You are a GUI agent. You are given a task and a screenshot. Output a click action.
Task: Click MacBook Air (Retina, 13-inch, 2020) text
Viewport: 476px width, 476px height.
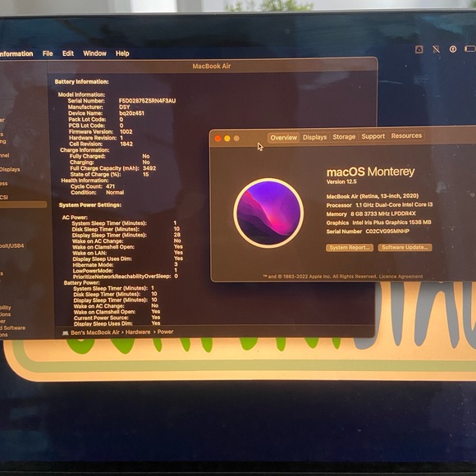click(x=372, y=196)
